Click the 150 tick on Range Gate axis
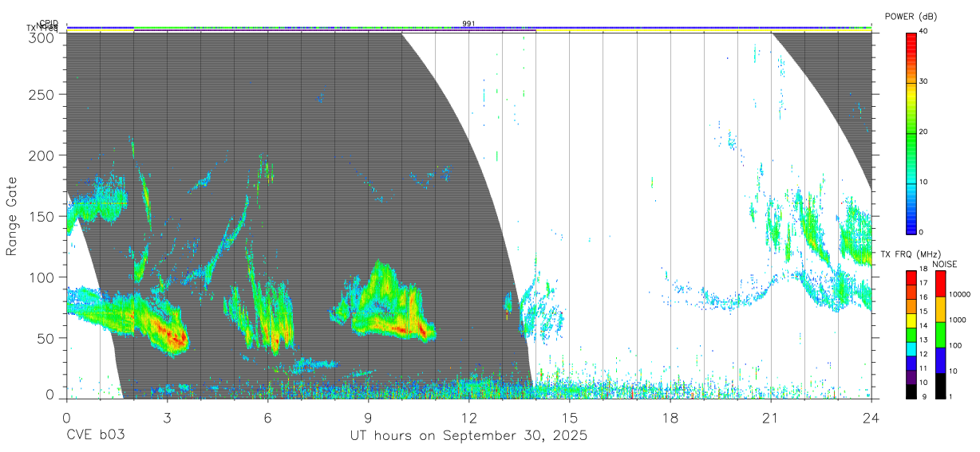This screenshot has height=452, width=980. (x=43, y=216)
